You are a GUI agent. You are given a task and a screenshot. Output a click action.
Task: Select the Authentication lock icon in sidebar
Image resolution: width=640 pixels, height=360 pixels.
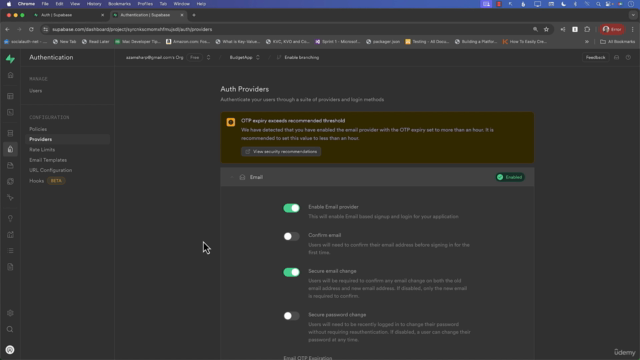[x=11, y=149]
